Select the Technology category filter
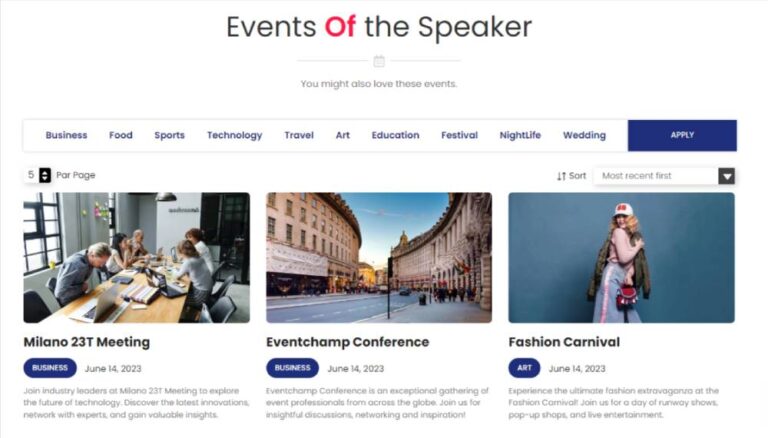 point(234,135)
